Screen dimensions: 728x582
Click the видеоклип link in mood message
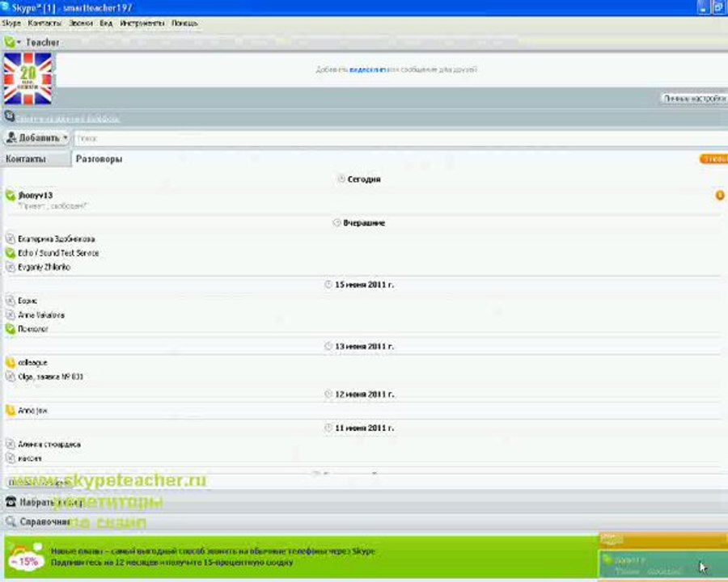tap(368, 70)
